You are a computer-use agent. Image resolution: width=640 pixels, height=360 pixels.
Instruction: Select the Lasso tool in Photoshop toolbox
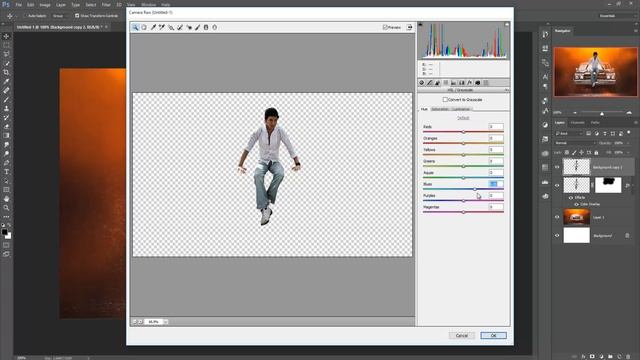point(6,54)
